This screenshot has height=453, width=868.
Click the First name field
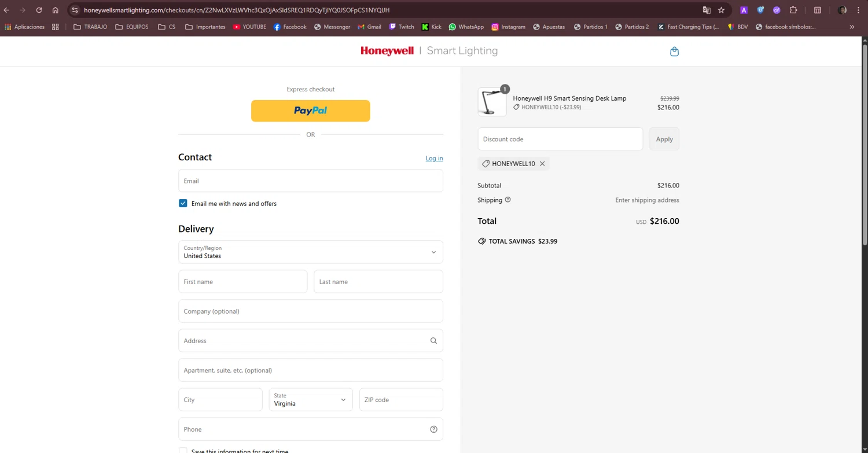243,282
